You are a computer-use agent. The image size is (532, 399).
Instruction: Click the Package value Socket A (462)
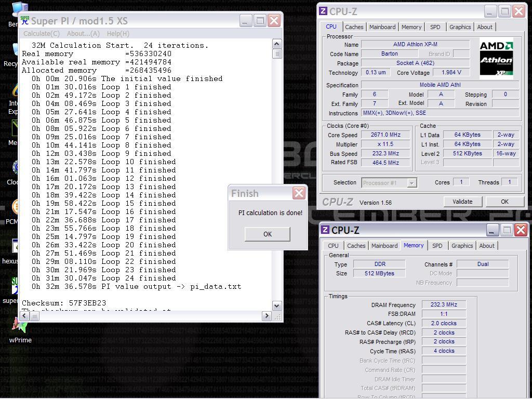[x=415, y=63]
